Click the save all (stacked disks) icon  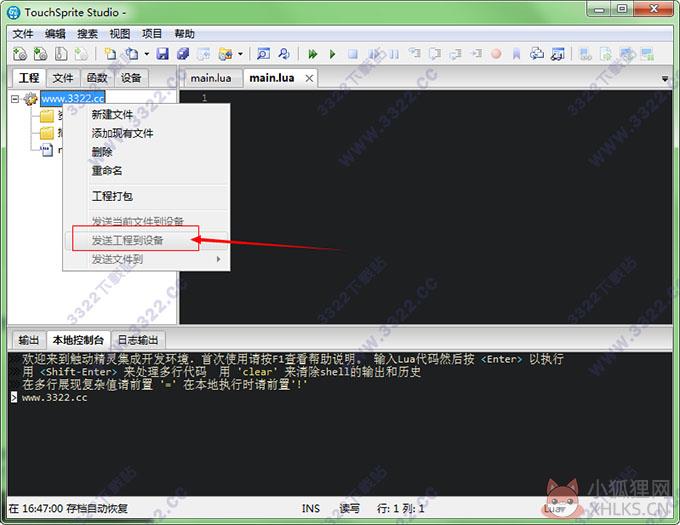(183, 54)
